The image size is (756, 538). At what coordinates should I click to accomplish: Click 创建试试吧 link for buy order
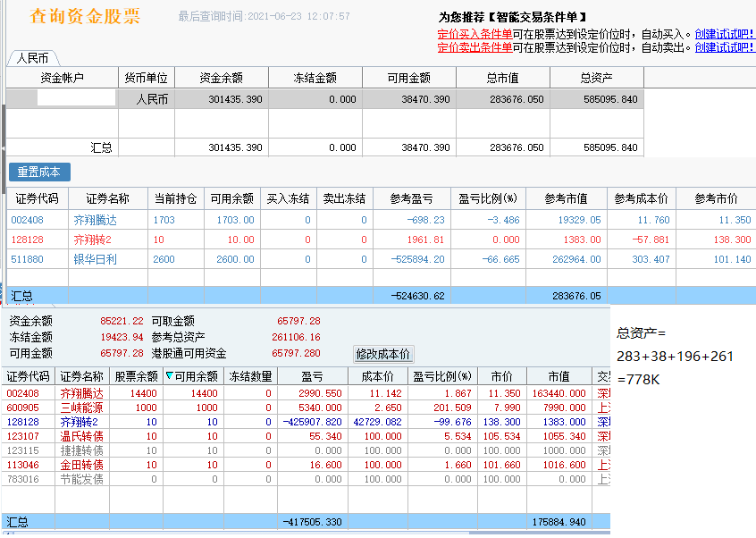(x=725, y=34)
